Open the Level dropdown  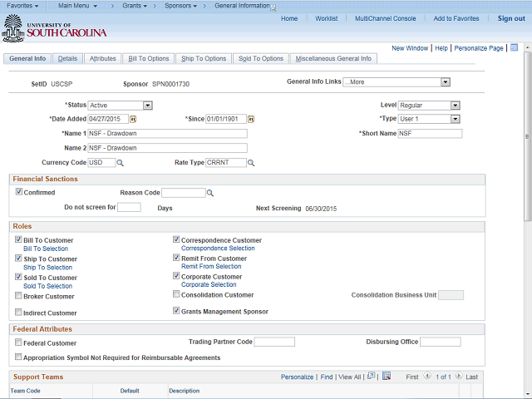[456, 106]
